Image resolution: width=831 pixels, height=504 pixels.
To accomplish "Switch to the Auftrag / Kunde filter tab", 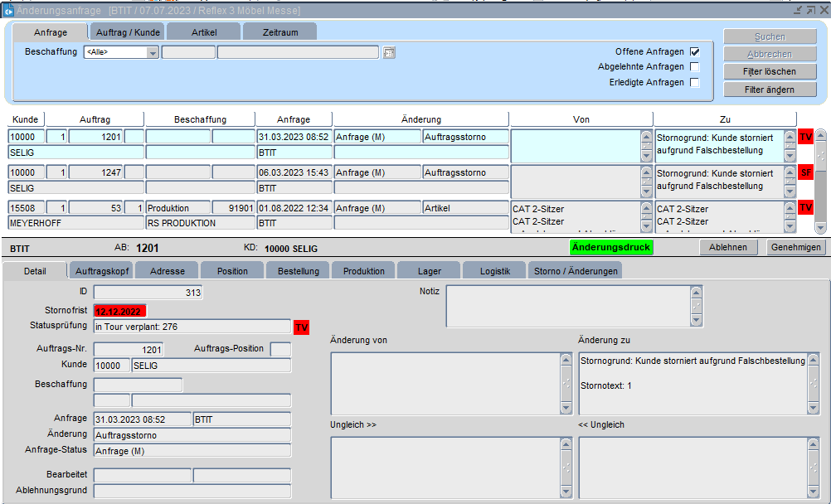I will 128,32.
